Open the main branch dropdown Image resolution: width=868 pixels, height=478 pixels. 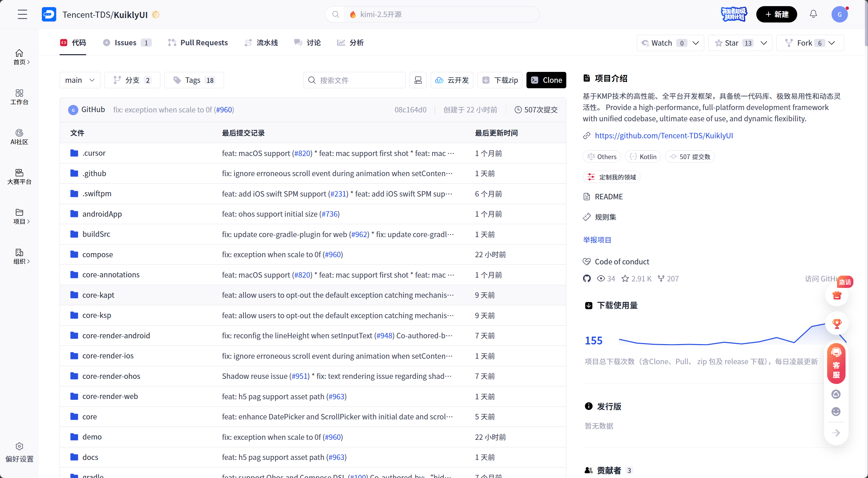[x=80, y=80]
